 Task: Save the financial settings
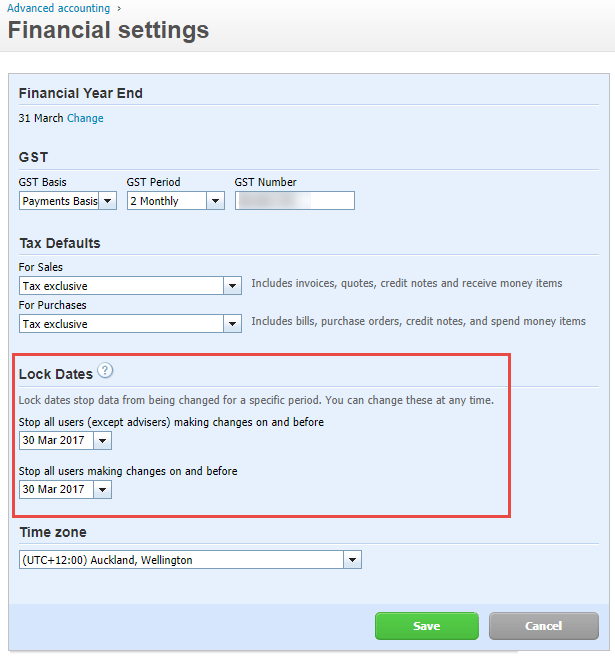tap(427, 626)
